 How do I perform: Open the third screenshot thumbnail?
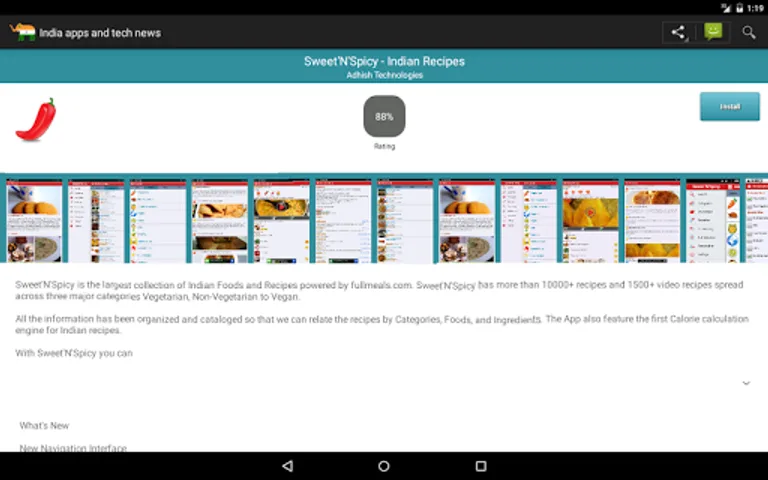(158, 221)
